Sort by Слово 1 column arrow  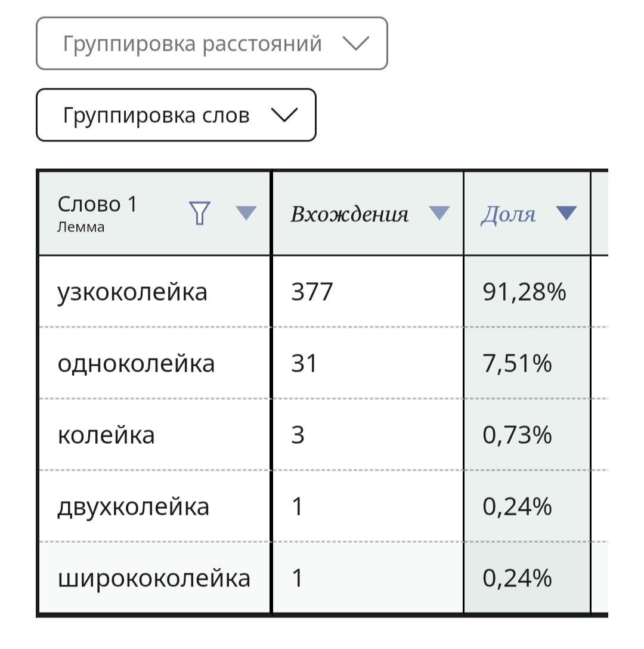coord(246,213)
